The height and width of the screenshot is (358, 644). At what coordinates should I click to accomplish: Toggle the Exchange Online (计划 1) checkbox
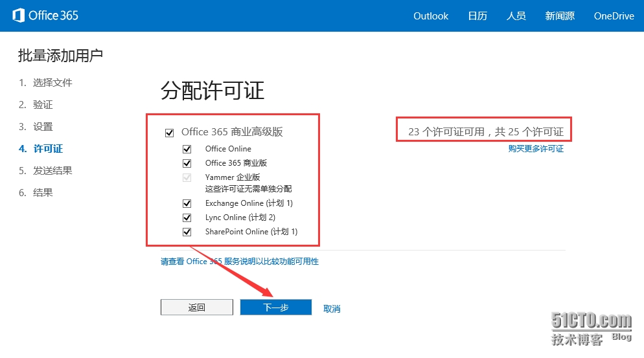[x=187, y=203]
